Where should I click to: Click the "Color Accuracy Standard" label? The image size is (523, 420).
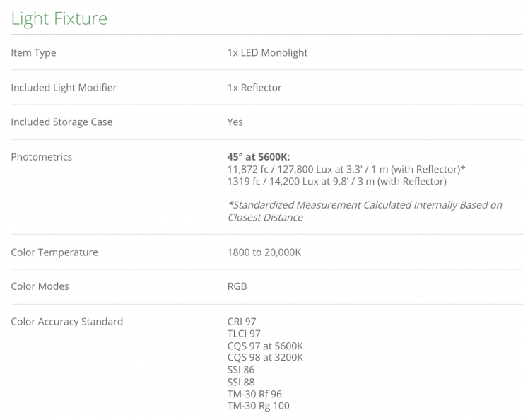click(x=66, y=322)
